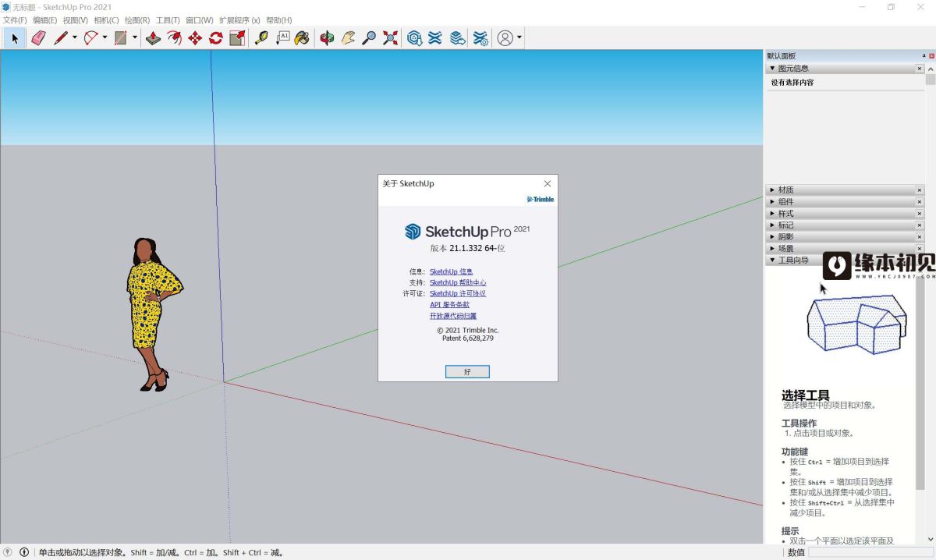Select the Text label tool
Image resolution: width=936 pixels, height=560 pixels.
282,37
